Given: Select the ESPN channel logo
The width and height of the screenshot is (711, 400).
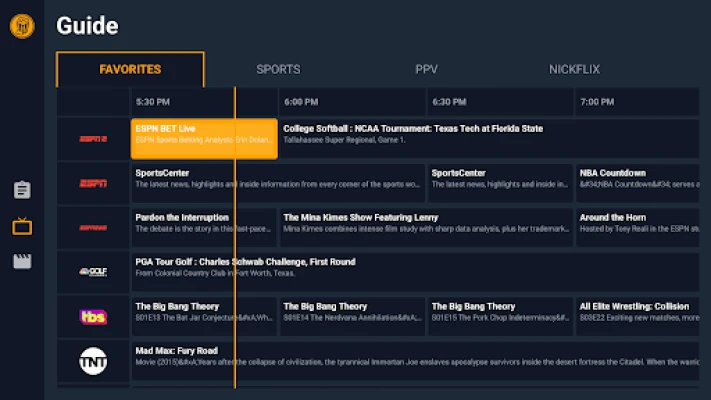Looking at the screenshot, I should tap(93, 183).
